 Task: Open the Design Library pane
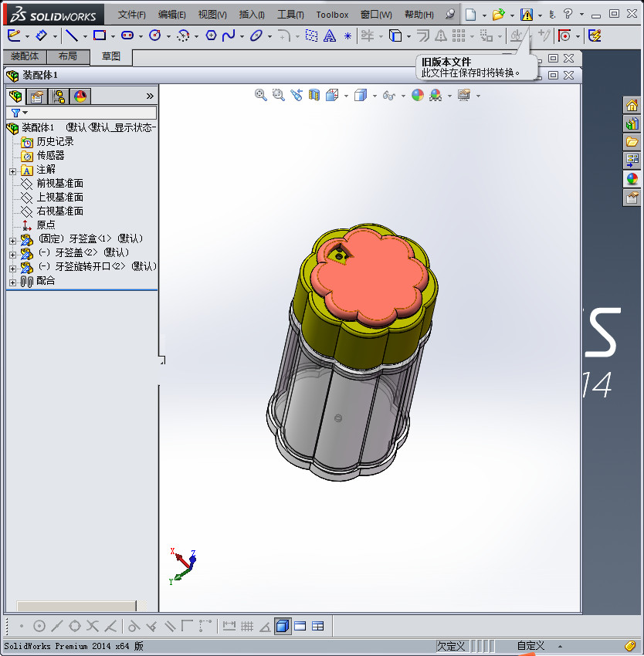pyautogui.click(x=632, y=123)
